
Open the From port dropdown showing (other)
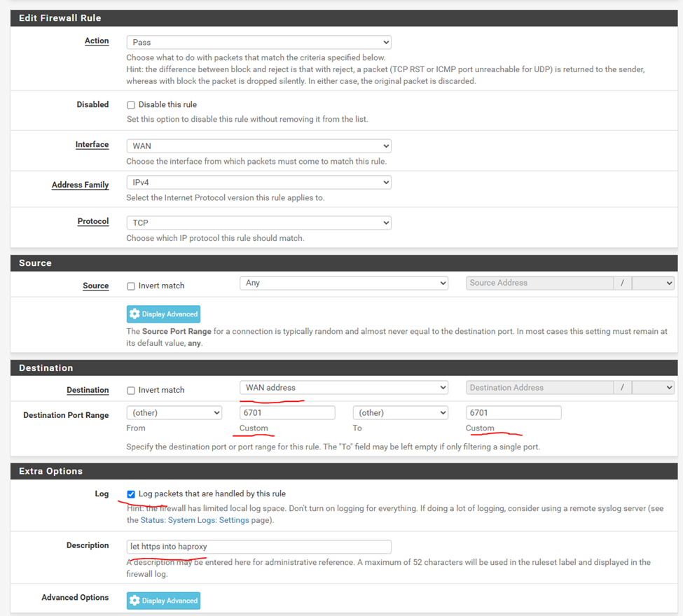[174, 413]
